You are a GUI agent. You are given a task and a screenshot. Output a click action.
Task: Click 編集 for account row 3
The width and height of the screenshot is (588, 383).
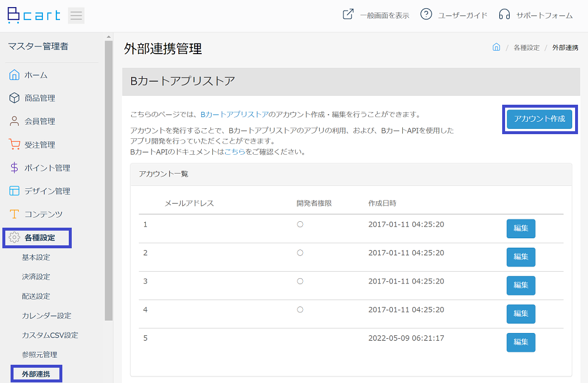[x=521, y=285]
